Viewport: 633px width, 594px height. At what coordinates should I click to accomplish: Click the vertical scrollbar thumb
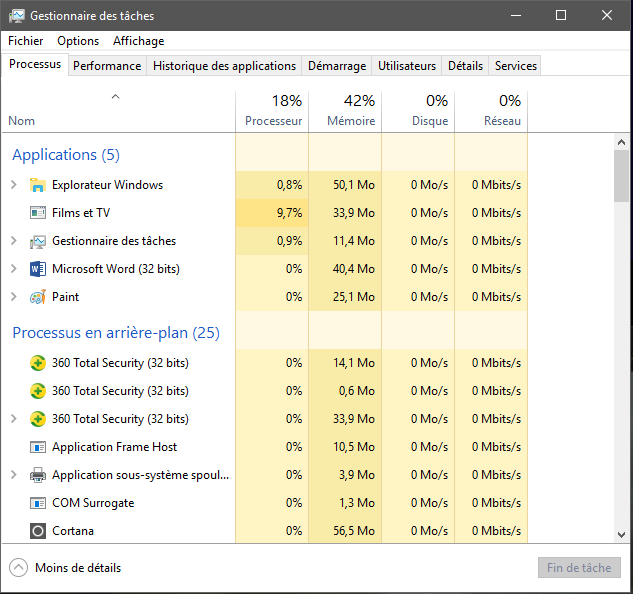621,176
